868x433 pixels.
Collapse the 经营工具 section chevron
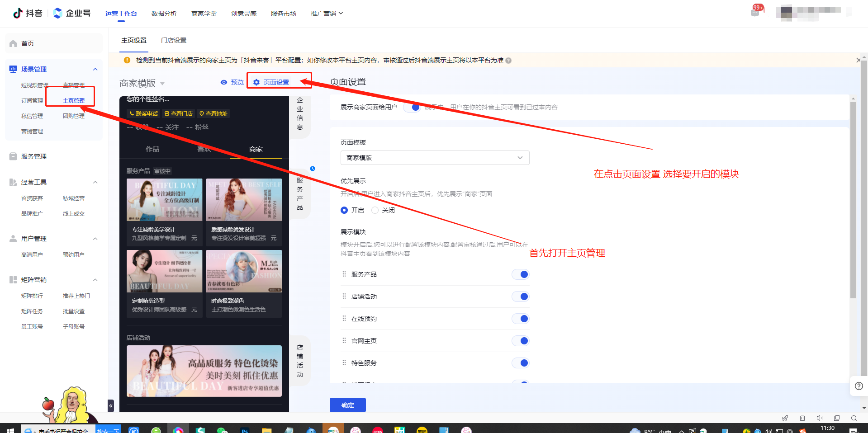point(95,182)
